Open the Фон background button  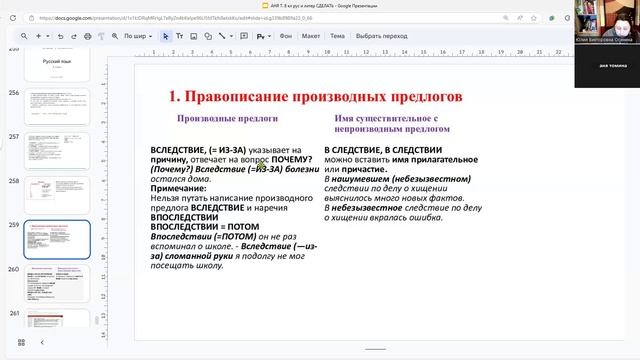pos(286,36)
